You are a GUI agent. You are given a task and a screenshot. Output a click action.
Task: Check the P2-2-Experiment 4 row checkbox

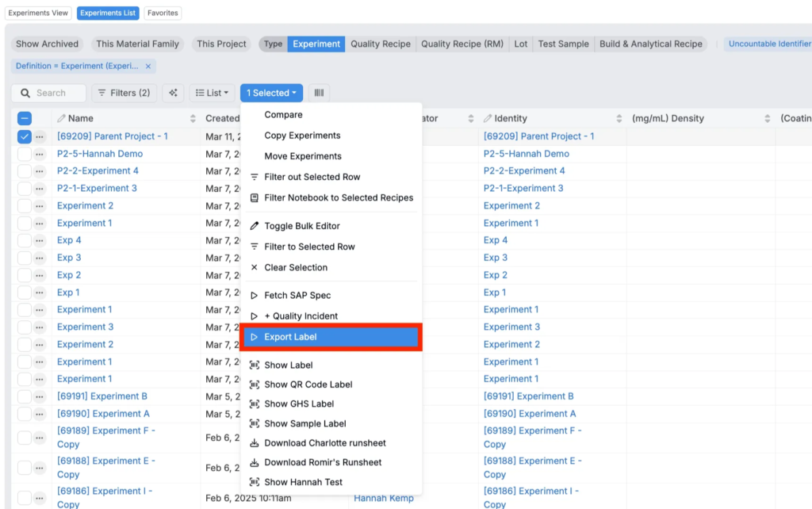25,171
